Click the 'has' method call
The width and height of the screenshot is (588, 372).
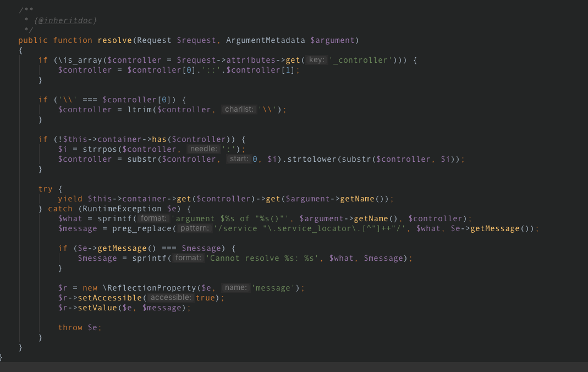click(159, 140)
